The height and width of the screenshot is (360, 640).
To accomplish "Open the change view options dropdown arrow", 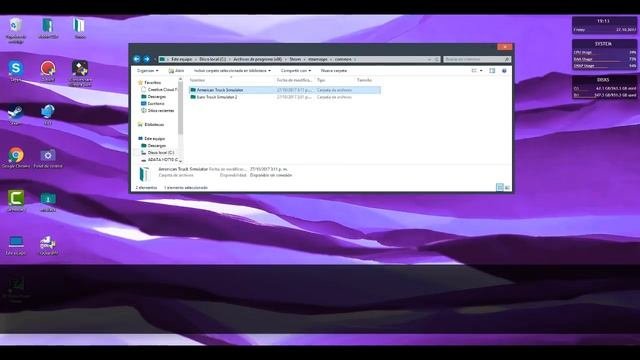I will tap(481, 71).
